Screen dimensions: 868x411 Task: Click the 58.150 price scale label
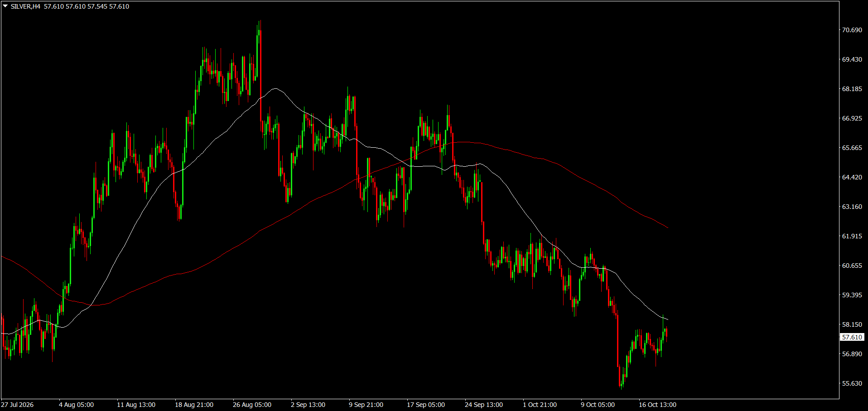pos(852,324)
